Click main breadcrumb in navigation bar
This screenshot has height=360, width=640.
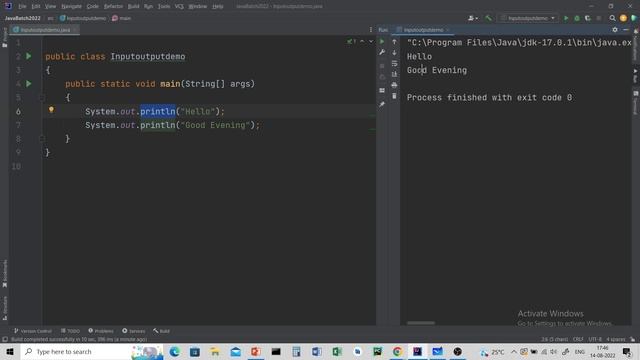point(122,18)
